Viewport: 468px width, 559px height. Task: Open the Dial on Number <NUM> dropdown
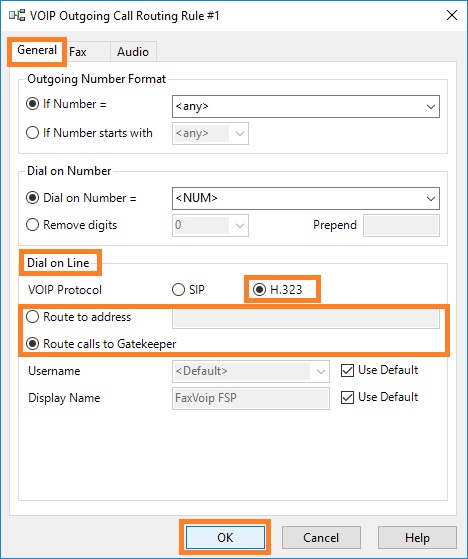click(306, 198)
